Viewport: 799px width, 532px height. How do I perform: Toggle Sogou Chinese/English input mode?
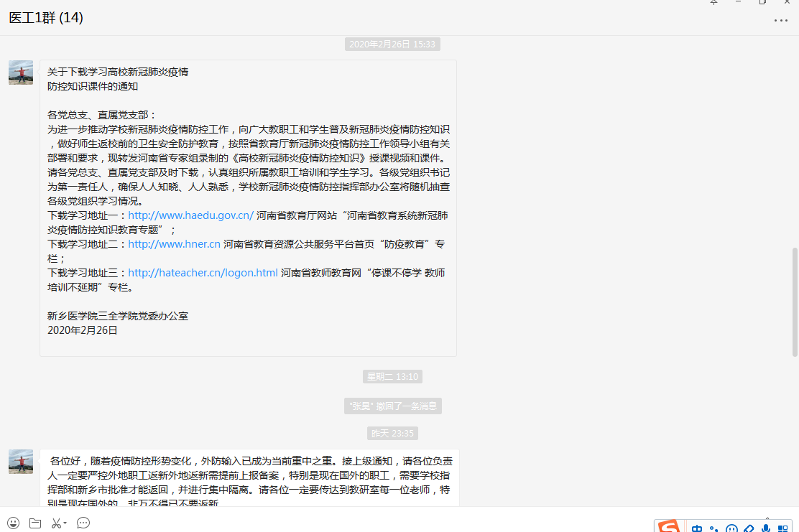(697, 528)
